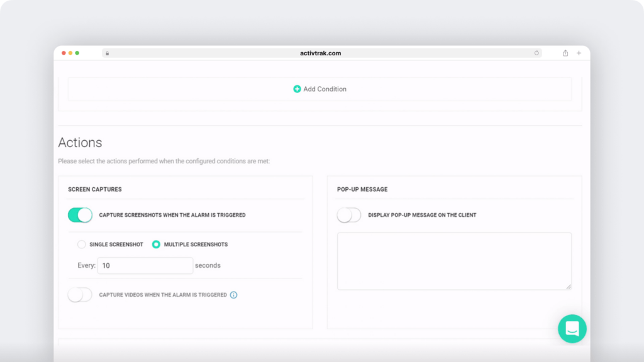Select the Multiple Screenshots radio button
This screenshot has width=644, height=362.
tap(156, 244)
